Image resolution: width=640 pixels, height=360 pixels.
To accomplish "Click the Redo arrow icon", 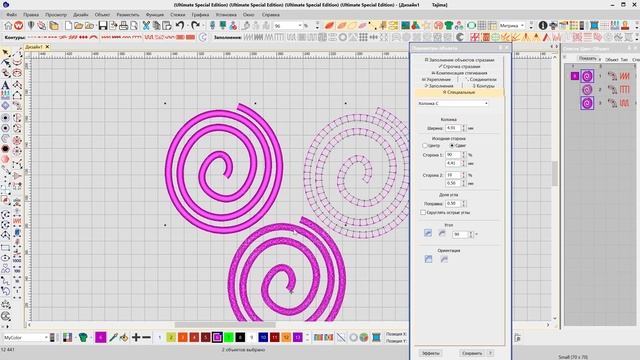I will pos(196,25).
